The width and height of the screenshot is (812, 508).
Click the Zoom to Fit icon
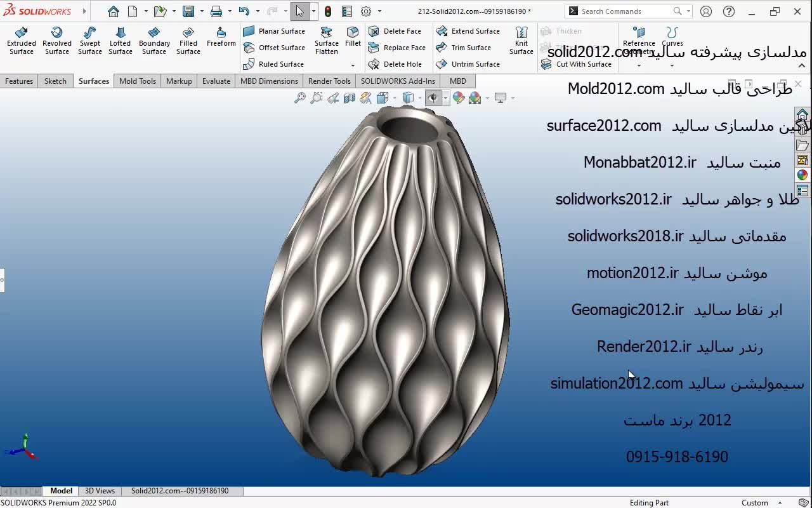click(300, 98)
